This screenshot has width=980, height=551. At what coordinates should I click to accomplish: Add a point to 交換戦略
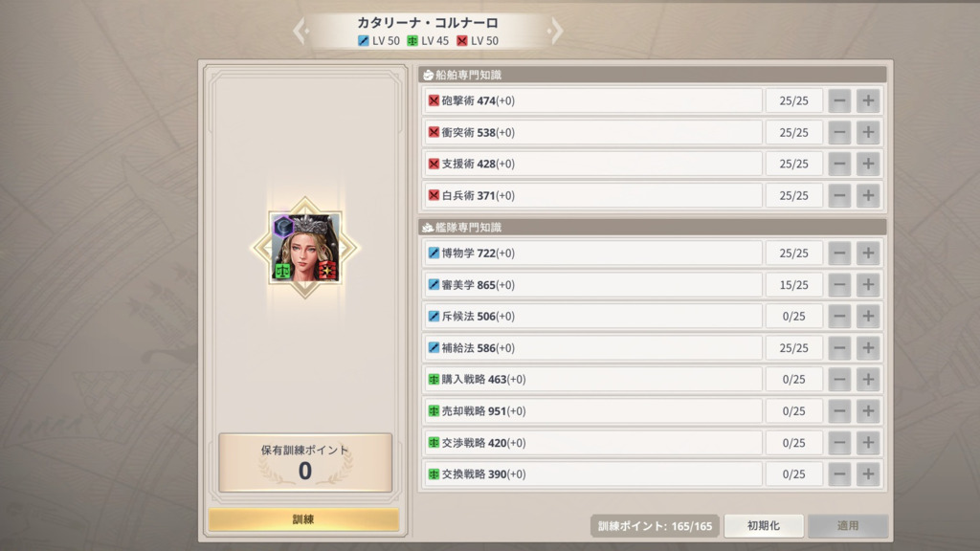pos(868,474)
